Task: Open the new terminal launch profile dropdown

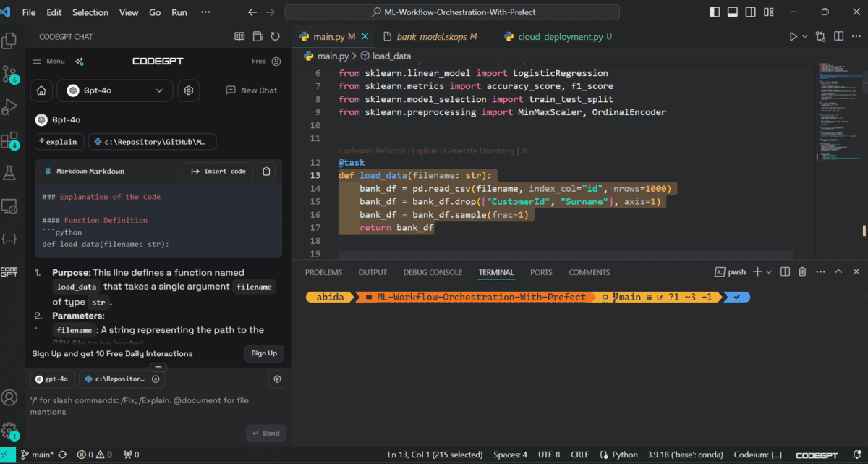Action: 768,272
